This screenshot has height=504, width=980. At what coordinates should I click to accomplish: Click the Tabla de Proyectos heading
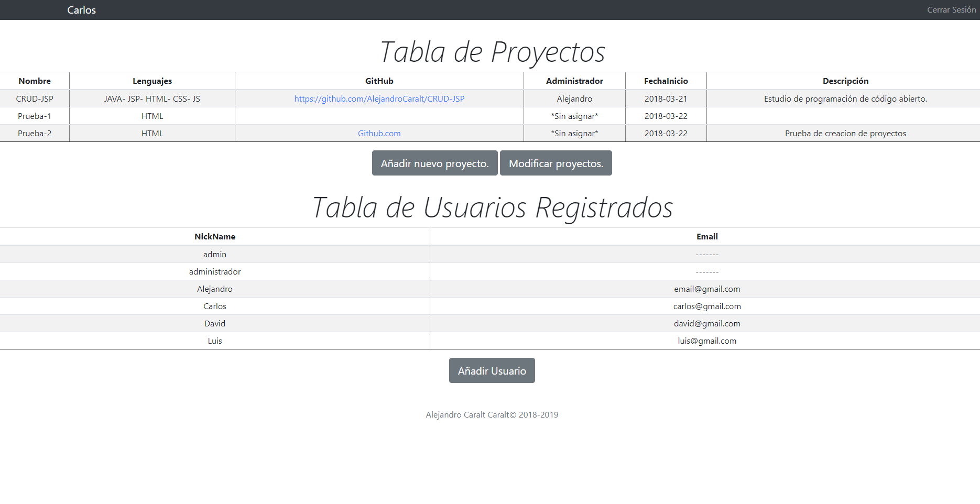pos(492,52)
